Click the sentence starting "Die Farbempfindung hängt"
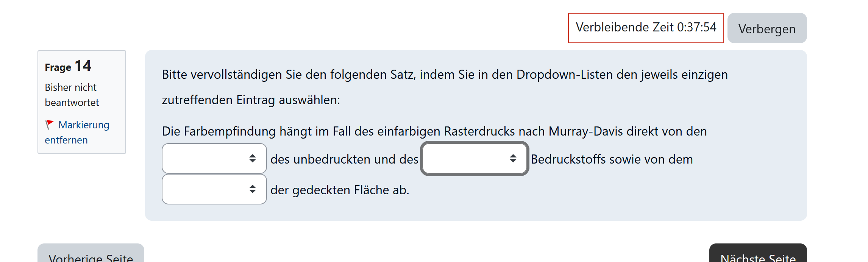Viewport: 868px width, 262px height. [434, 131]
